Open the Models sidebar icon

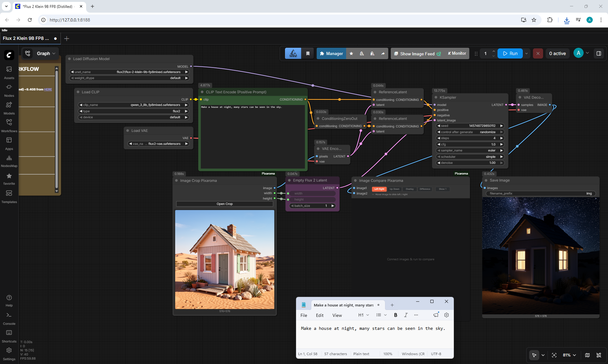(x=9, y=108)
